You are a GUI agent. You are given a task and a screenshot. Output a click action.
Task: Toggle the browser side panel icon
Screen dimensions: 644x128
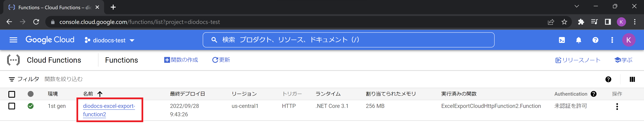point(608,22)
